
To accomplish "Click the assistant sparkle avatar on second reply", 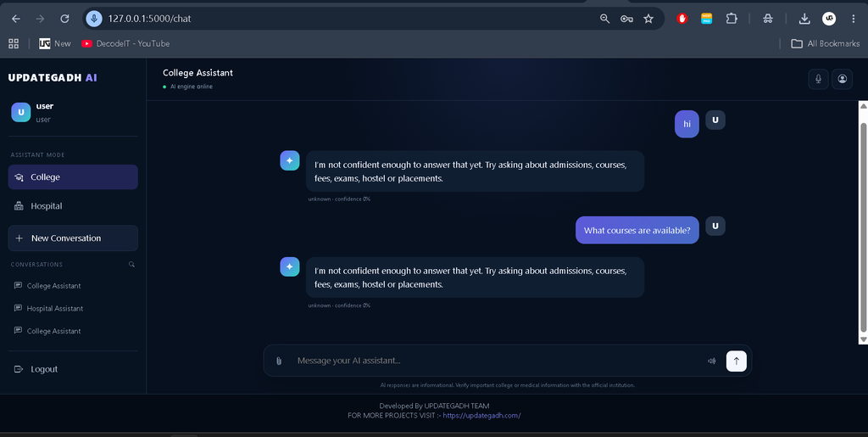I will pos(290,267).
